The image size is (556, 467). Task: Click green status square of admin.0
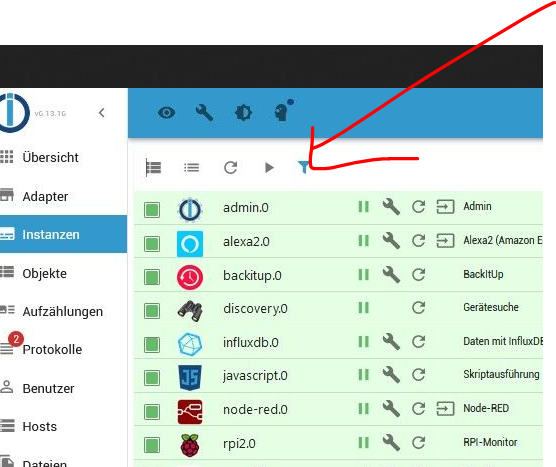click(x=152, y=210)
